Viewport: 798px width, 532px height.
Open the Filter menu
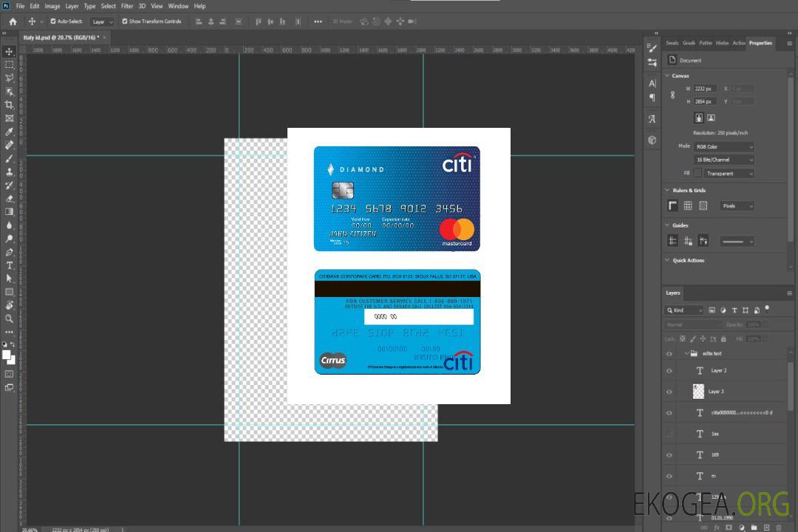click(127, 6)
